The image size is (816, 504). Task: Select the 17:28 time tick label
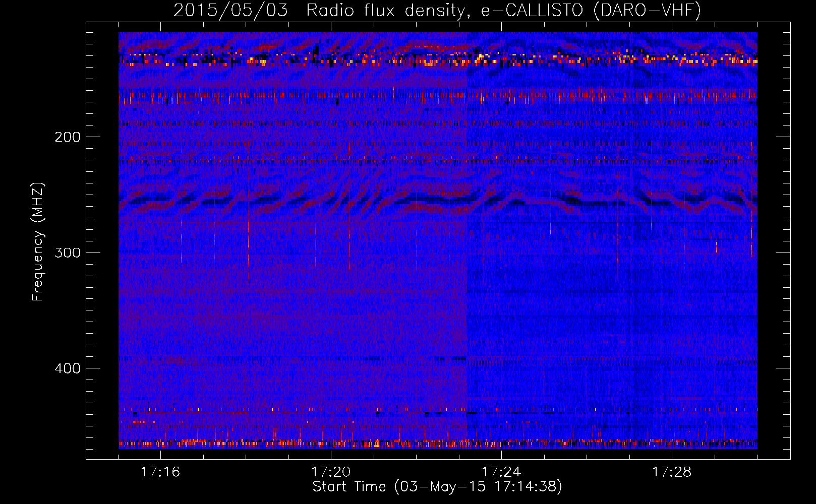672,472
